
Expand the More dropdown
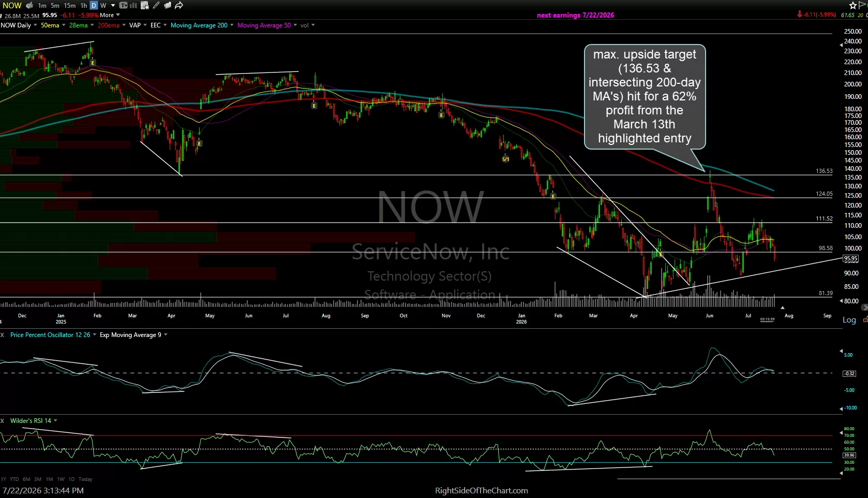pyautogui.click(x=110, y=15)
